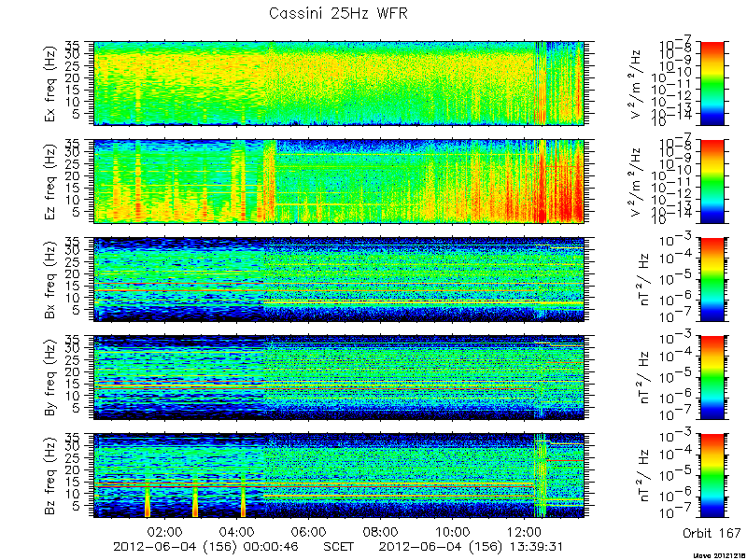Screen dimensions: 747x560
Task: Click the Ez spectrogram panel
Action: (339, 181)
